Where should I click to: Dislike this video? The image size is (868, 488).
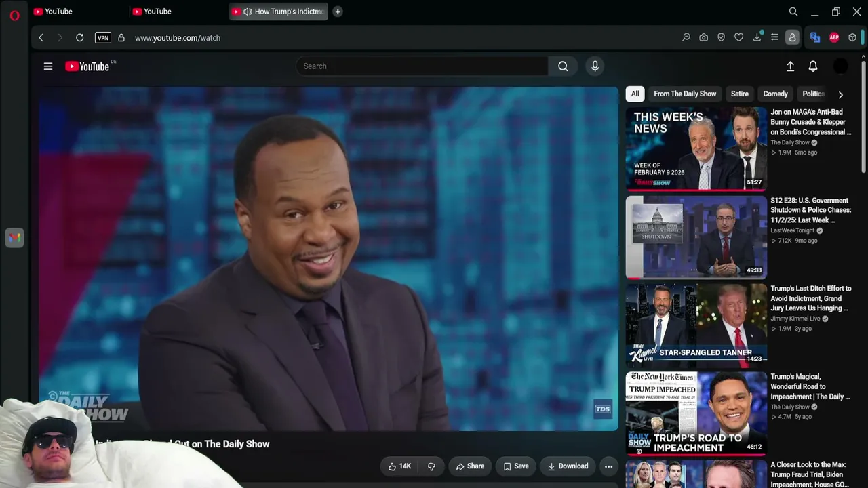[431, 466]
